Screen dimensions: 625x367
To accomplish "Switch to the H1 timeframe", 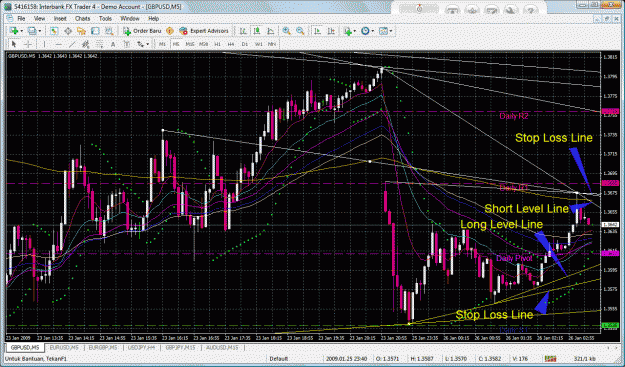I will (217, 44).
